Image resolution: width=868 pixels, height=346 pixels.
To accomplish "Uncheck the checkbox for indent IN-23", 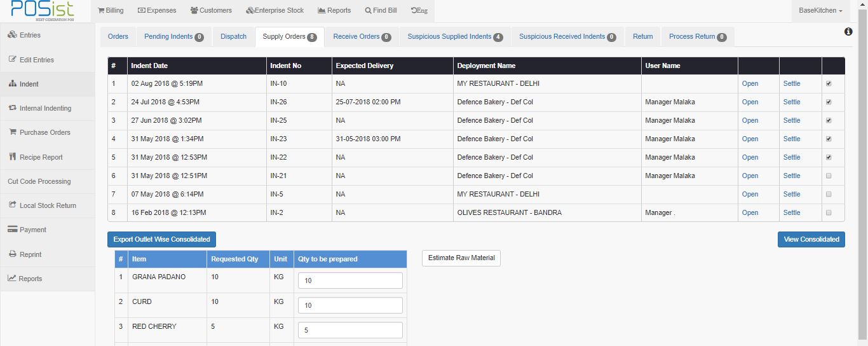I will (x=828, y=139).
